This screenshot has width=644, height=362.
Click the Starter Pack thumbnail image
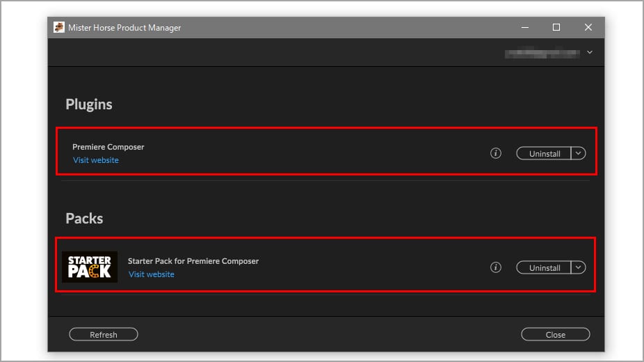[90, 267]
